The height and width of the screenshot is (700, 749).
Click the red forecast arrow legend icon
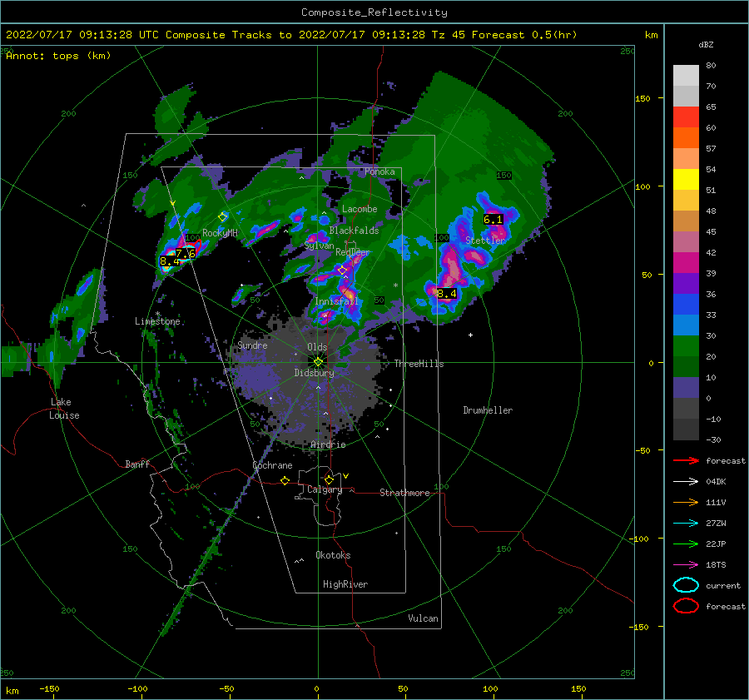pyautogui.click(x=686, y=460)
